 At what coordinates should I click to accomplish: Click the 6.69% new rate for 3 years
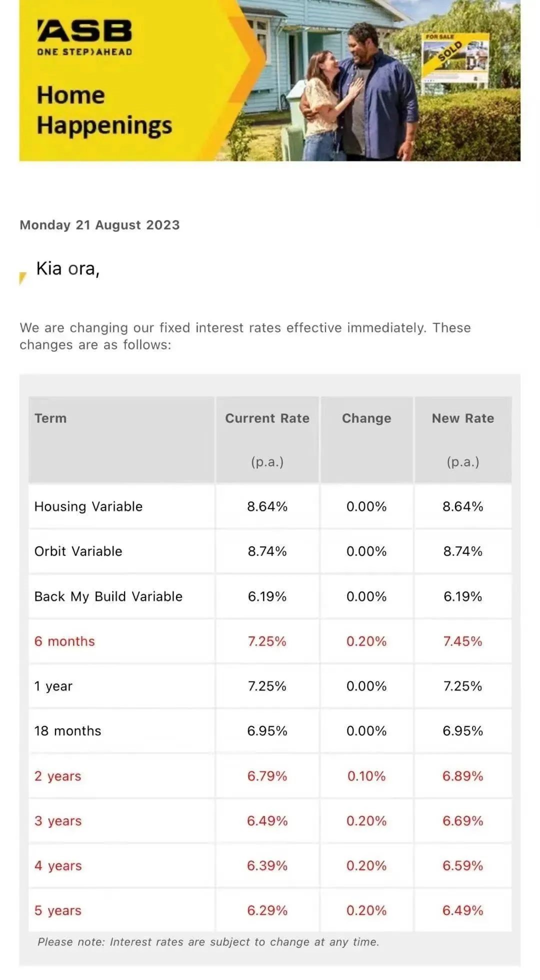462,821
